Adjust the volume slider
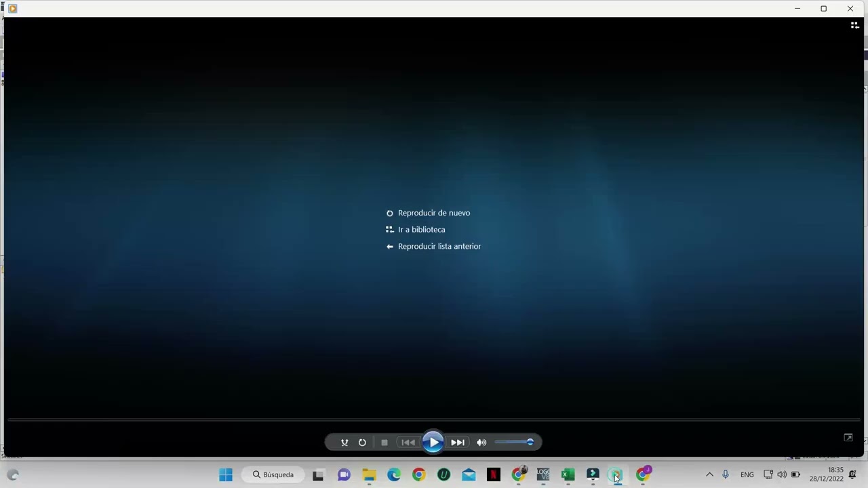 click(x=514, y=443)
